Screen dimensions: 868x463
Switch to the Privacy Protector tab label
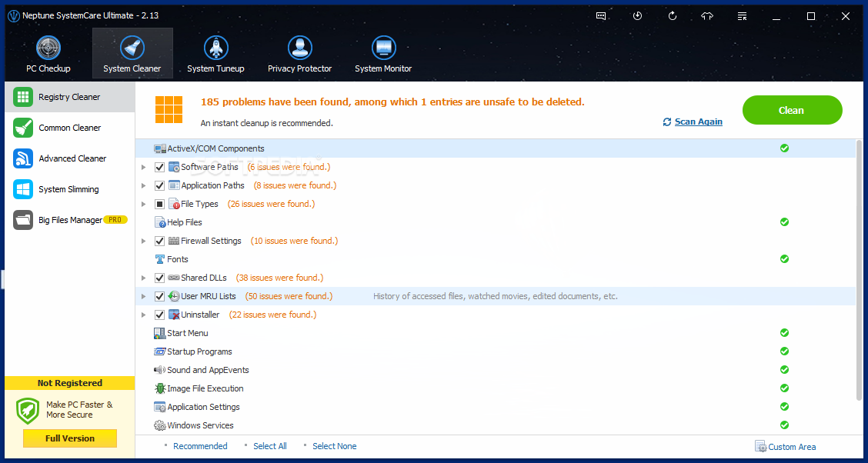pyautogui.click(x=300, y=68)
